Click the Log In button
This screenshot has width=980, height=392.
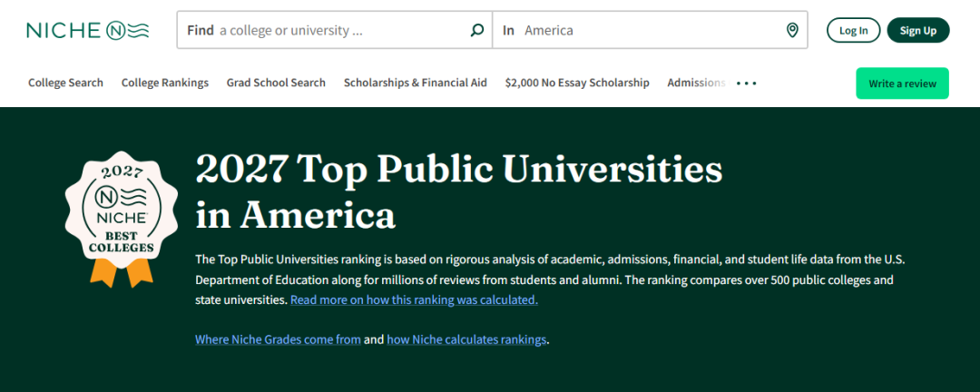853,30
